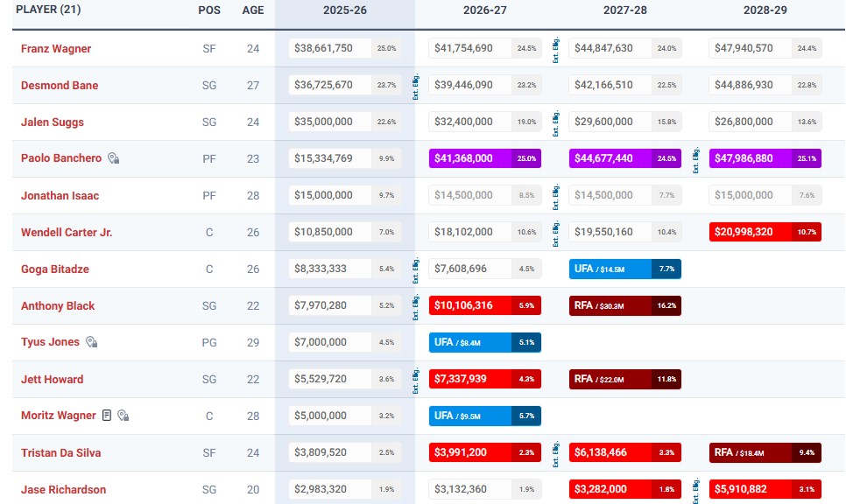Click Wendell Carter Jr.'s $20,998,320 salary cell

765,232
